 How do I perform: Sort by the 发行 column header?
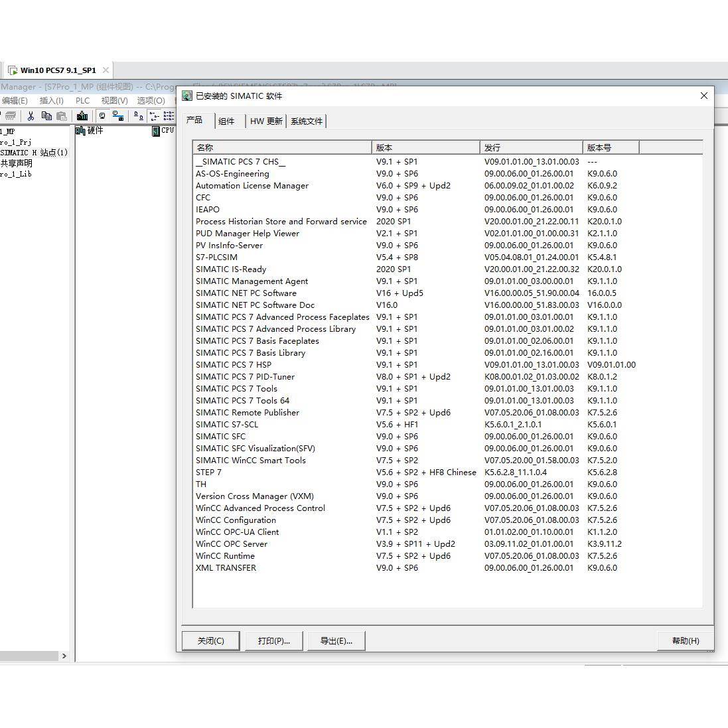point(531,147)
